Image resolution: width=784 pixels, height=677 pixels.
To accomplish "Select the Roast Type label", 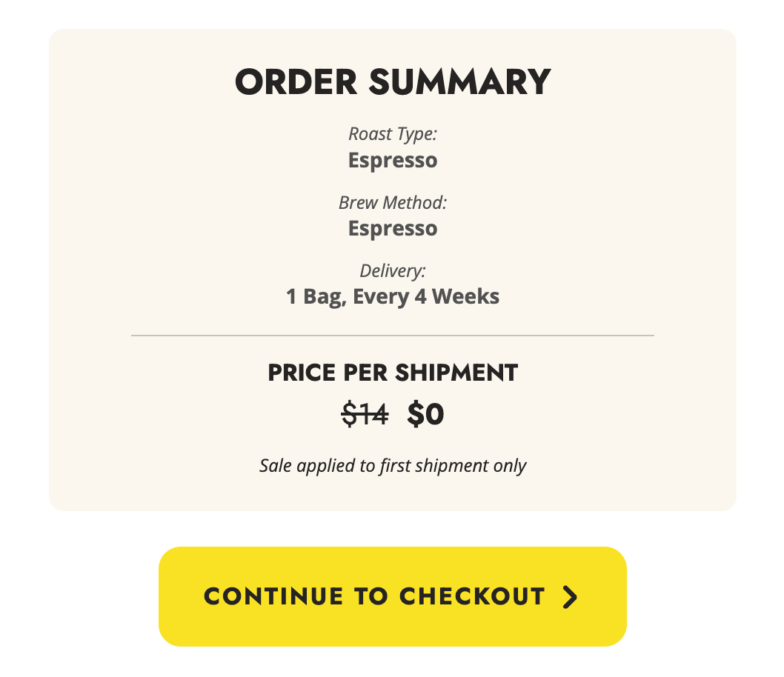I will 393,134.
